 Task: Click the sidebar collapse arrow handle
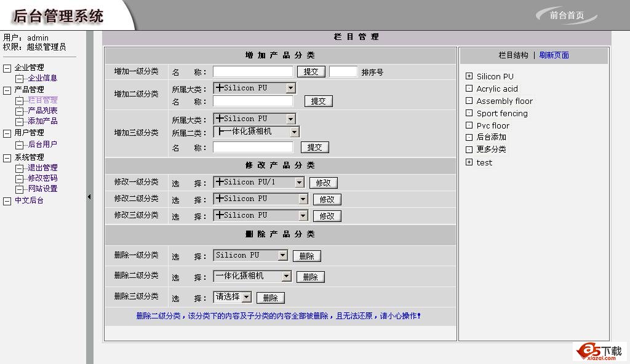[89, 197]
